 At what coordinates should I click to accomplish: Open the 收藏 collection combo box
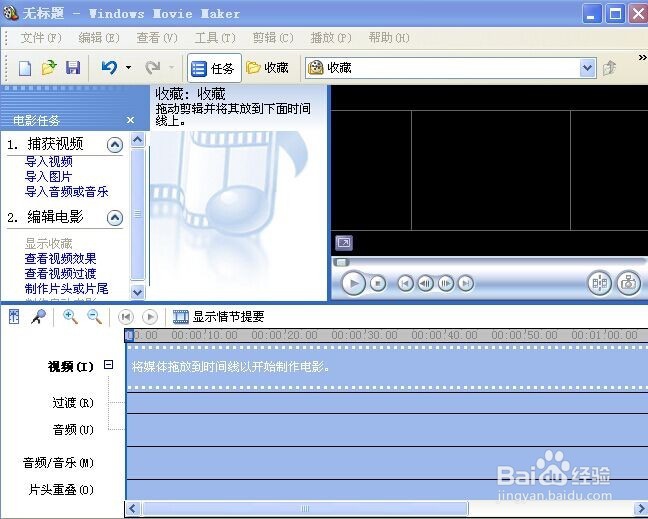tap(450, 68)
